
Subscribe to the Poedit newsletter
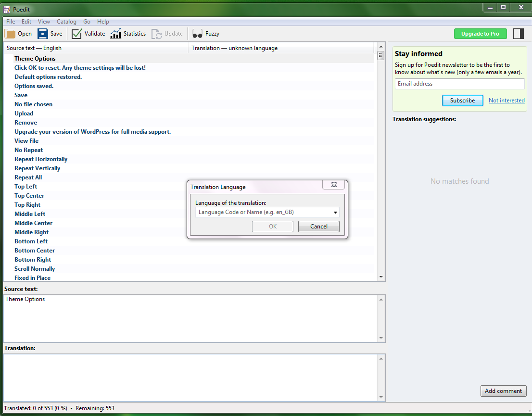(x=462, y=101)
